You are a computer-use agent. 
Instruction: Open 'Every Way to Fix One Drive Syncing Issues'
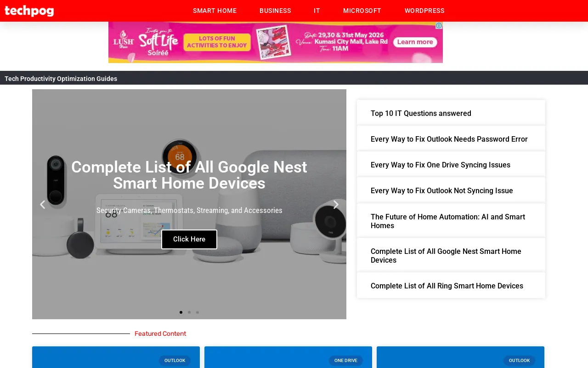click(441, 165)
